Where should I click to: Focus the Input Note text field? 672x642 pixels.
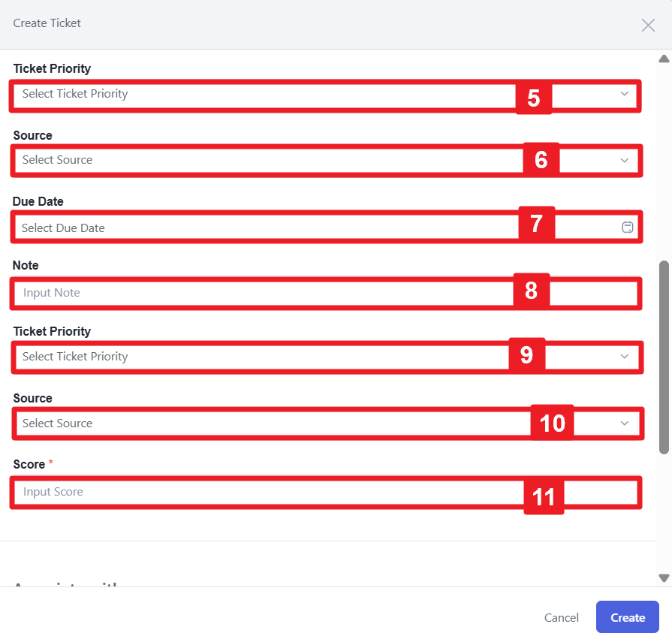coord(263,293)
